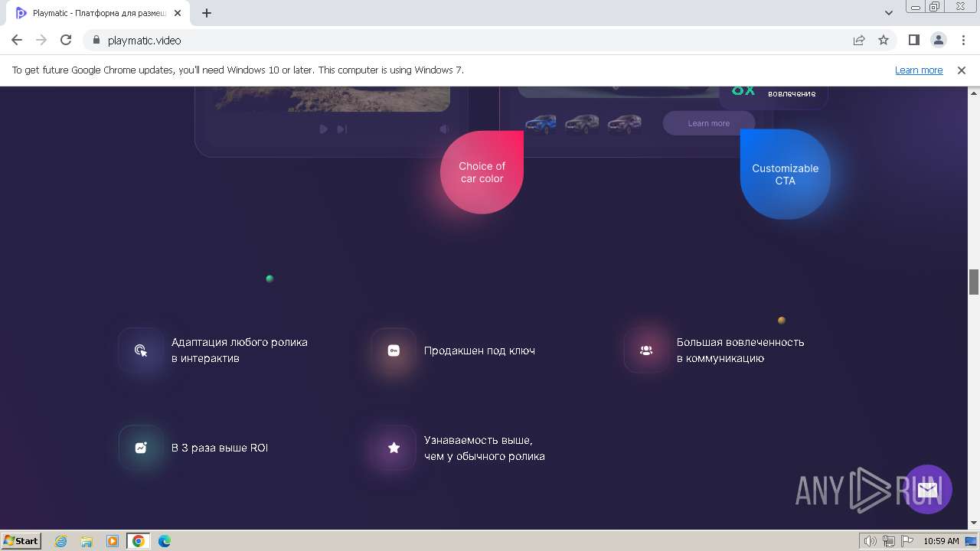Open Internet Explorer from the taskbar
980x551 pixels.
[x=61, y=541]
